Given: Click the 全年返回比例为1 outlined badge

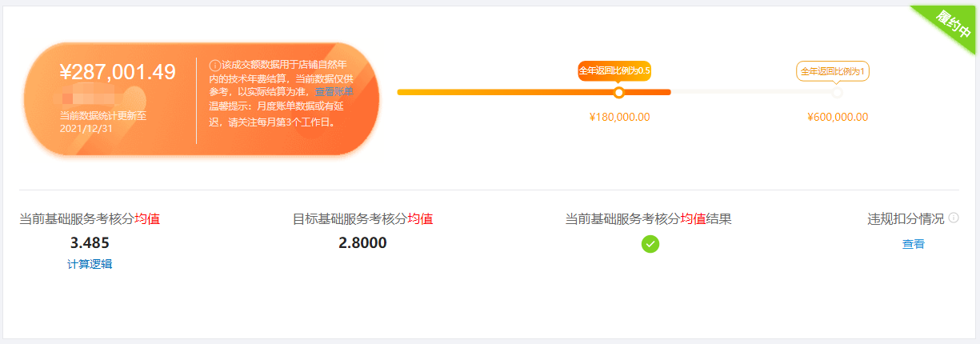Looking at the screenshot, I should tap(833, 71).
